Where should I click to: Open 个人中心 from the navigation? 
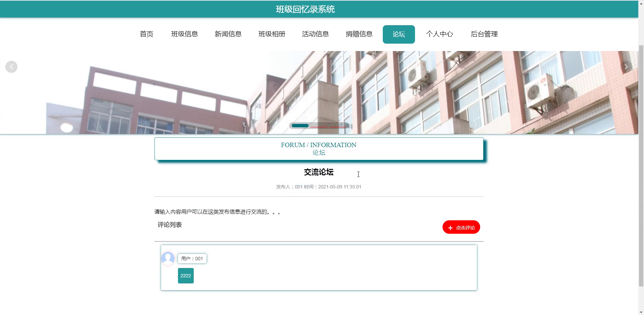click(x=440, y=34)
